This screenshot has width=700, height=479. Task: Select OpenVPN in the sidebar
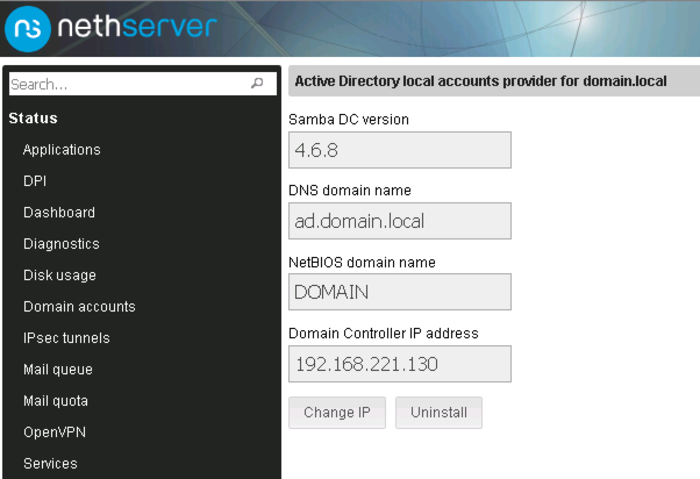click(54, 432)
